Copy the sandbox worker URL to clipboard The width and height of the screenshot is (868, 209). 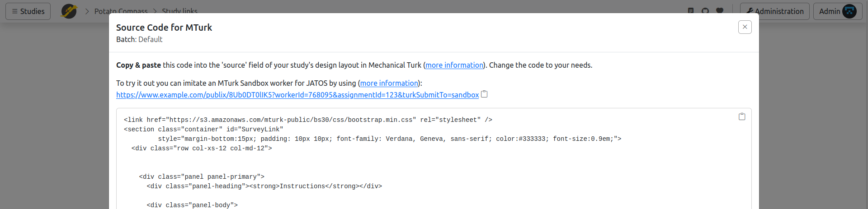point(484,94)
